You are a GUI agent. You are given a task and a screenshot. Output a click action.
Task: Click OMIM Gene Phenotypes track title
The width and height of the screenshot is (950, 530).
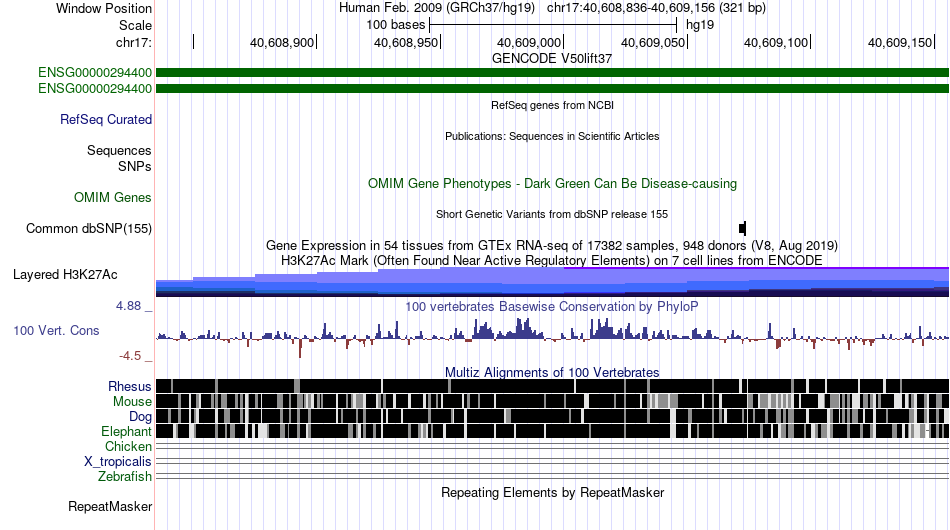click(553, 184)
